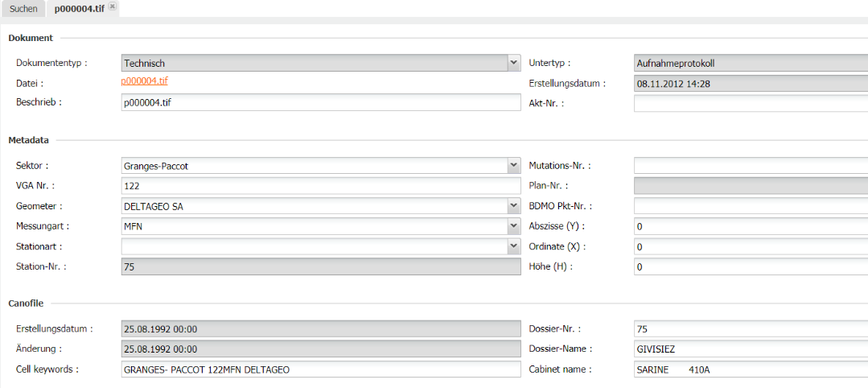868x388 pixels.
Task: Click the Abszisse (Y) field
Action: pos(751,226)
